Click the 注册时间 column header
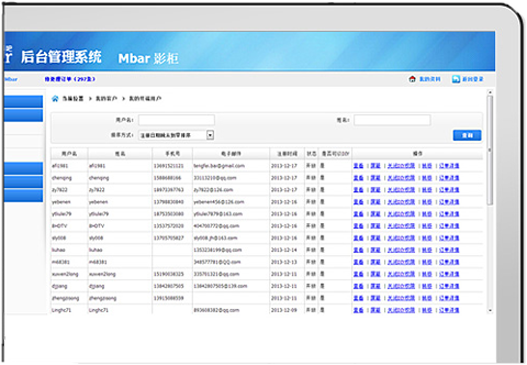 click(x=287, y=154)
